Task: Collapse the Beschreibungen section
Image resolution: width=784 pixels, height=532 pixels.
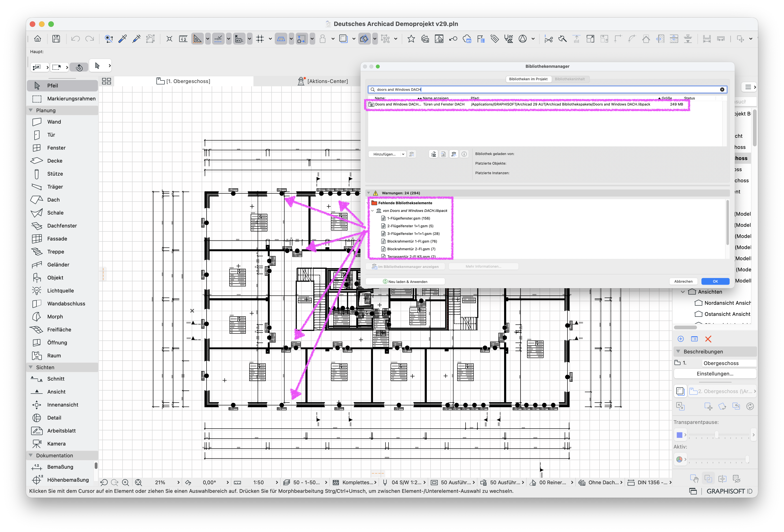Action: click(678, 351)
